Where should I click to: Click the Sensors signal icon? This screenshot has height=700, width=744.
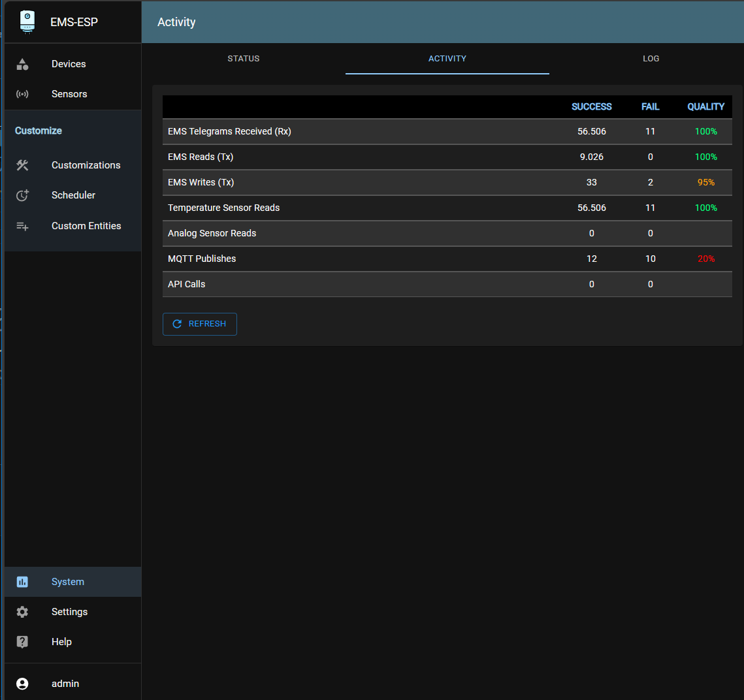22,94
